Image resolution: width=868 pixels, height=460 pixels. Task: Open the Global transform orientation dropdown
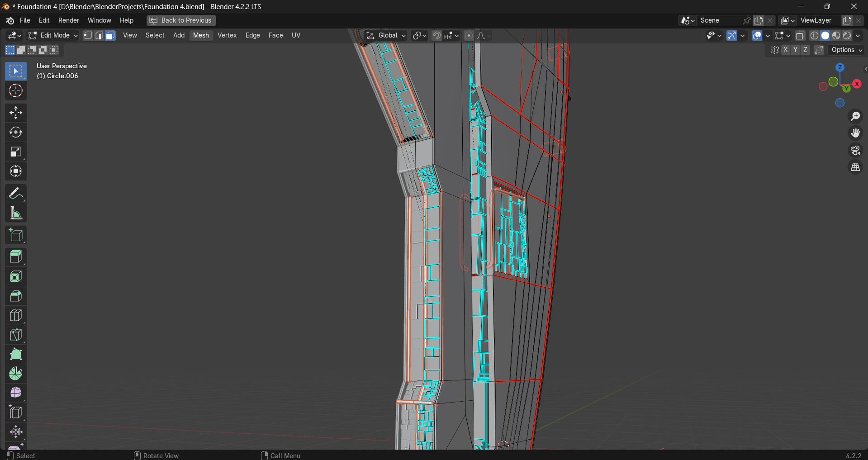click(386, 36)
